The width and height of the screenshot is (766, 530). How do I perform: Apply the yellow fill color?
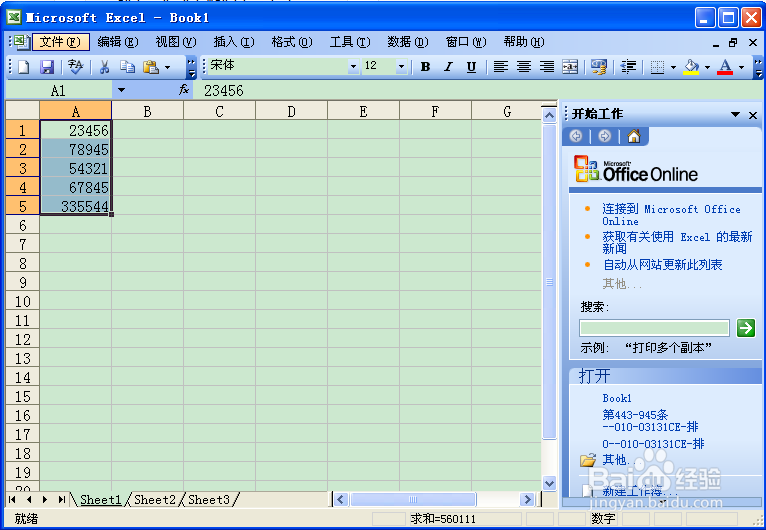point(691,67)
